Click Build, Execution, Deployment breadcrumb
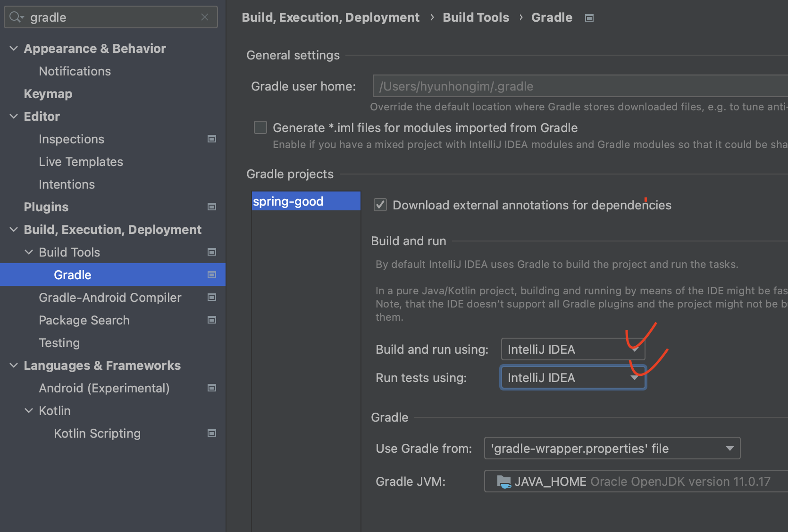The width and height of the screenshot is (788, 532). point(330,17)
